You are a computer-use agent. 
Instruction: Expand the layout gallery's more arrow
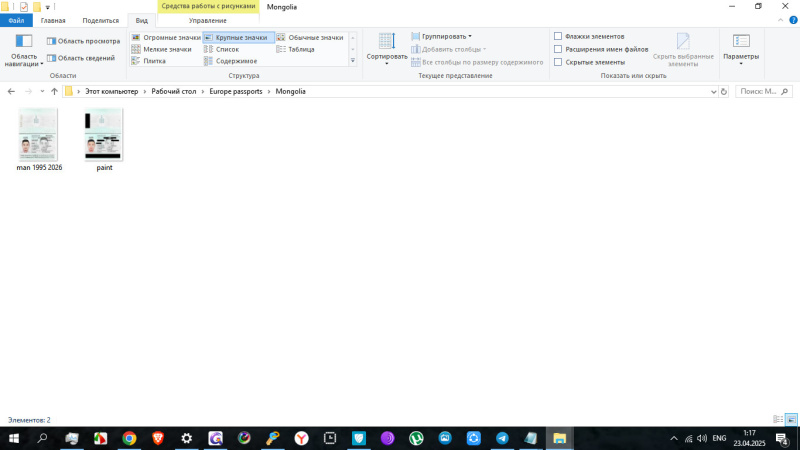(x=352, y=61)
